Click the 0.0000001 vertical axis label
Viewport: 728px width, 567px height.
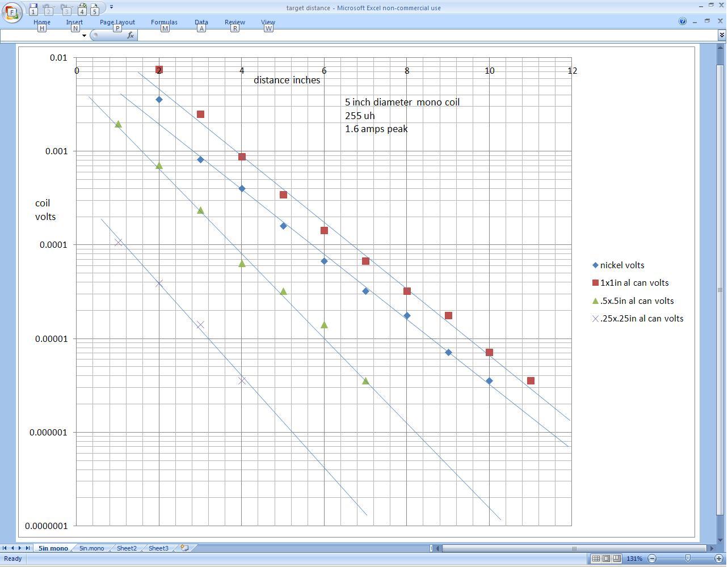pos(46,526)
